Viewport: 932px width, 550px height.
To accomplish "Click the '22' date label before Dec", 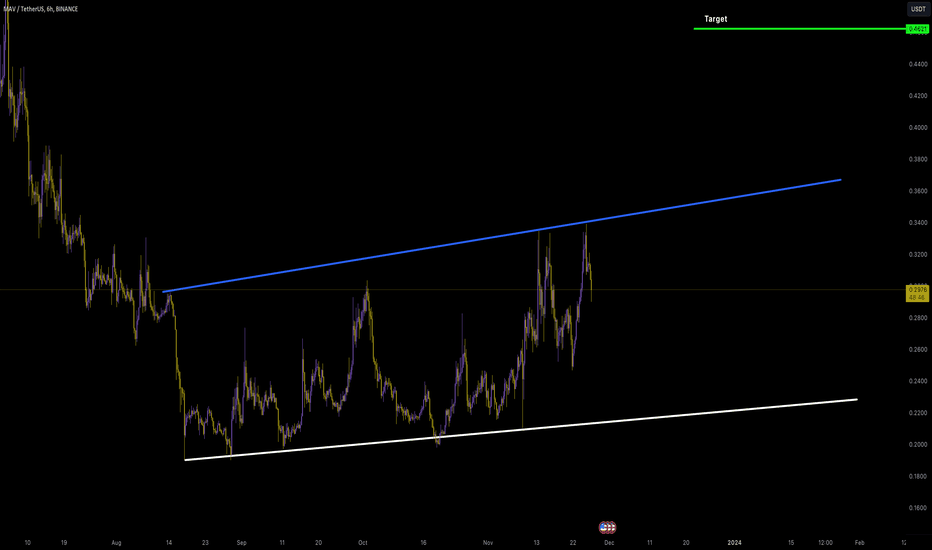I will [x=572, y=543].
